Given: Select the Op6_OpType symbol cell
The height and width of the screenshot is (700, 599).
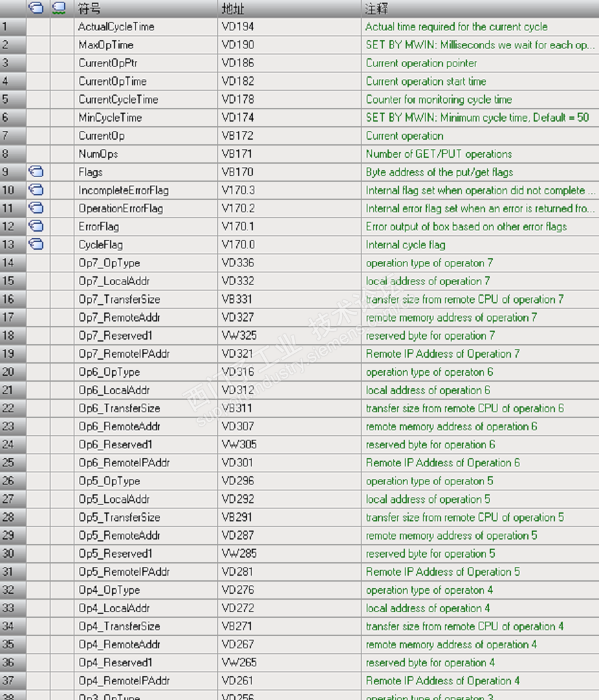Looking at the screenshot, I should [146, 372].
